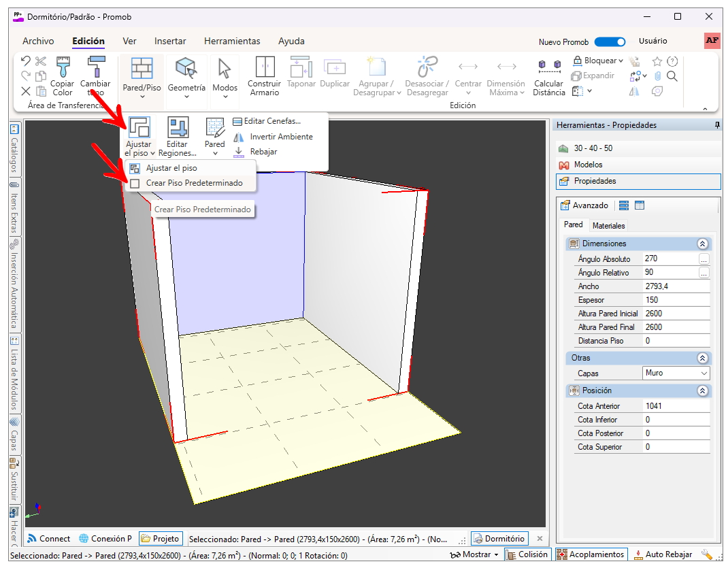
Task: Switch to the Materiales tab
Action: tap(608, 225)
